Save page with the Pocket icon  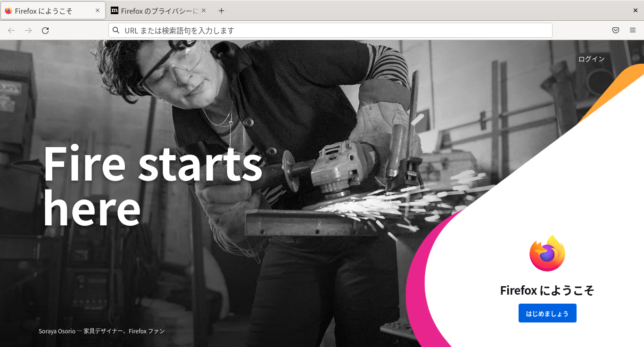[616, 31]
